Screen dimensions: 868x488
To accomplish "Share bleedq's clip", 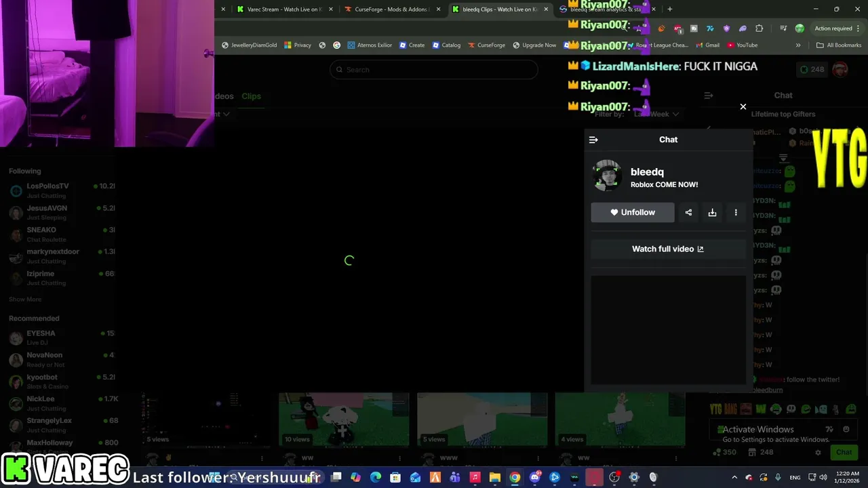I will pos(688,212).
